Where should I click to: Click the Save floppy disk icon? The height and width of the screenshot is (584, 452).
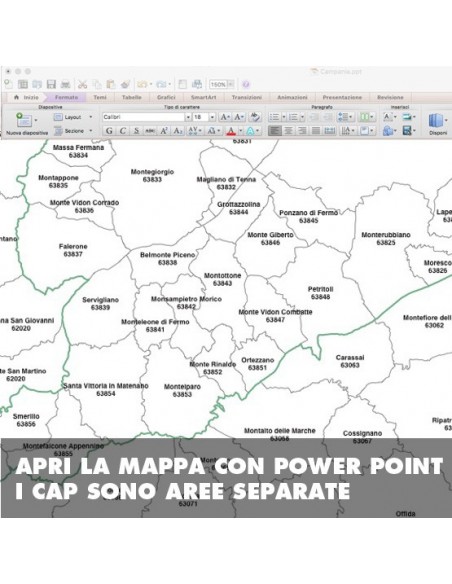[x=51, y=84]
